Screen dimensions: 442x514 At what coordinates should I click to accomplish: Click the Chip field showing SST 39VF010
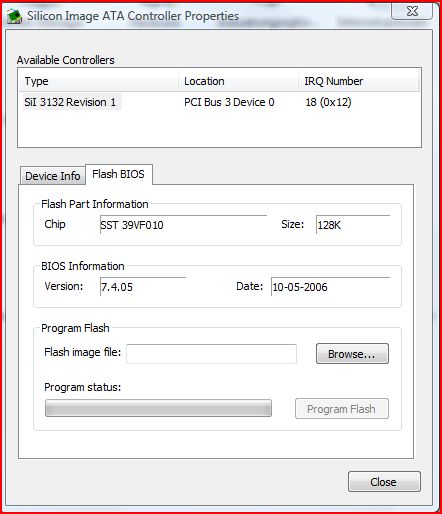click(x=183, y=225)
